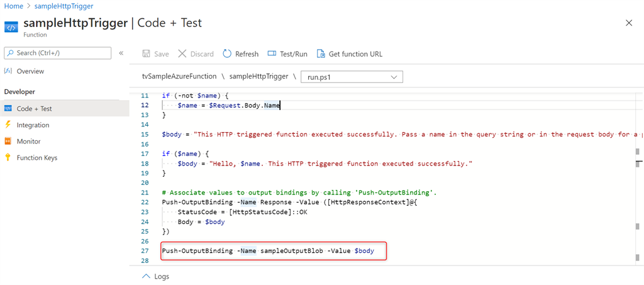Click the Overview function icon
644x285 pixels.
8,71
